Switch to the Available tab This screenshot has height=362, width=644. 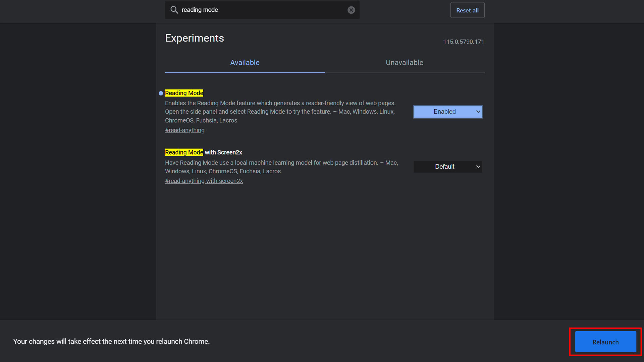245,63
